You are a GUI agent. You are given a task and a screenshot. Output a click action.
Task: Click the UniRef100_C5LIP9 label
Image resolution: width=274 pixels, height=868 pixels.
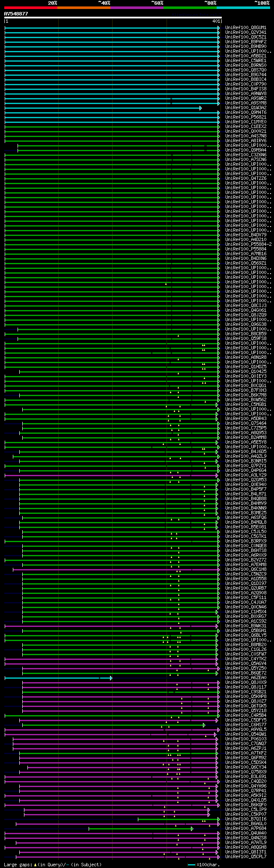tap(246, 810)
